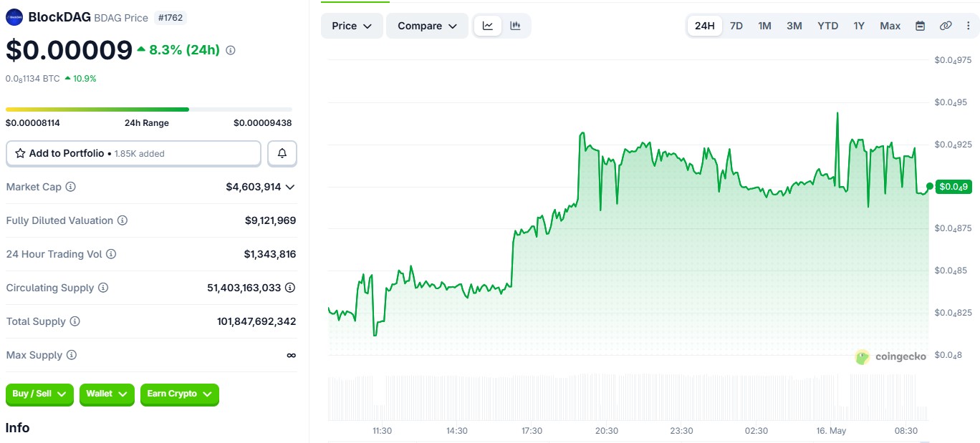Select the 7D time range tab
The width and height of the screenshot is (980, 443).
tap(736, 26)
